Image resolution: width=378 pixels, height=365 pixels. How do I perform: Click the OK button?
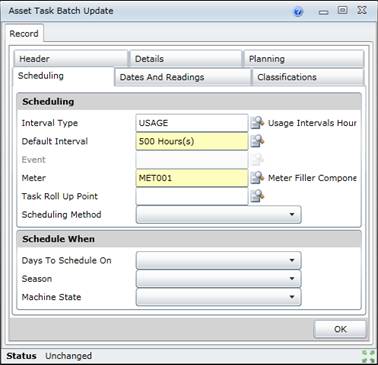(340, 329)
